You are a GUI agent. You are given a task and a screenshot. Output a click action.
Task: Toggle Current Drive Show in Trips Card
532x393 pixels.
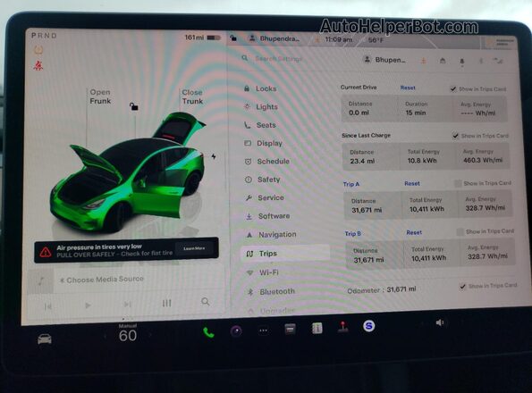coord(453,88)
